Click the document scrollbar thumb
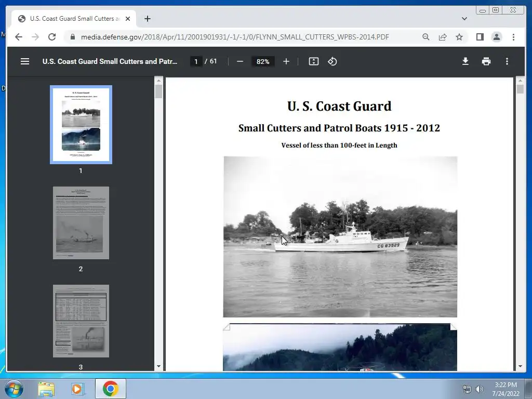The image size is (532, 399). 520,89
